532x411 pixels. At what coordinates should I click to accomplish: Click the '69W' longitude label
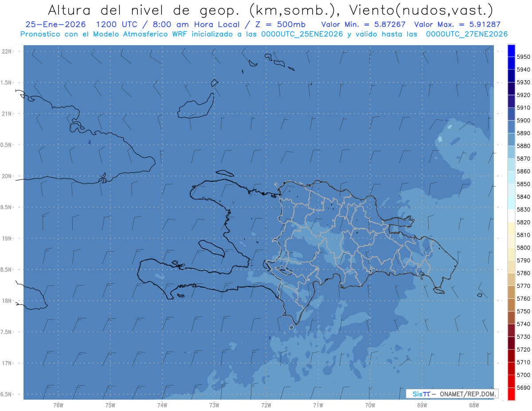pos(422,405)
